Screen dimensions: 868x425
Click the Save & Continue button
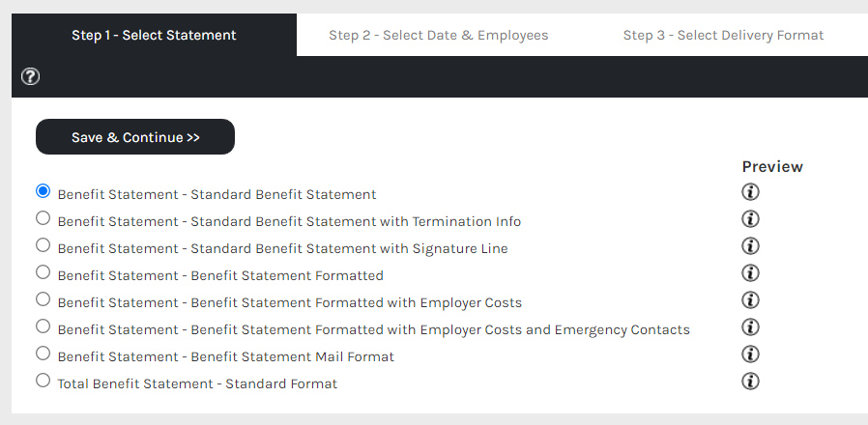135,137
